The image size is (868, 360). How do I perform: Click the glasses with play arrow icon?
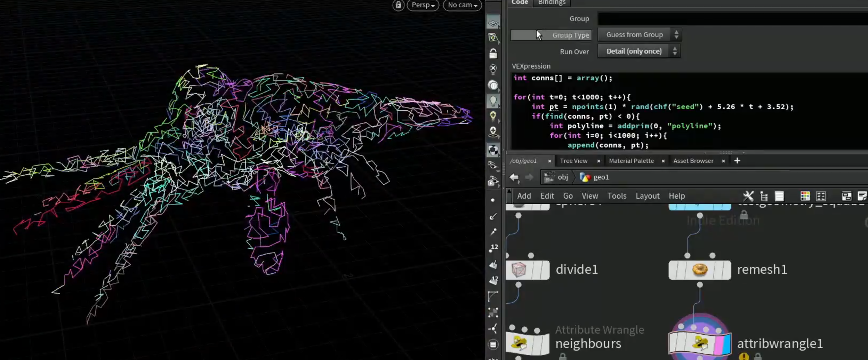click(493, 181)
